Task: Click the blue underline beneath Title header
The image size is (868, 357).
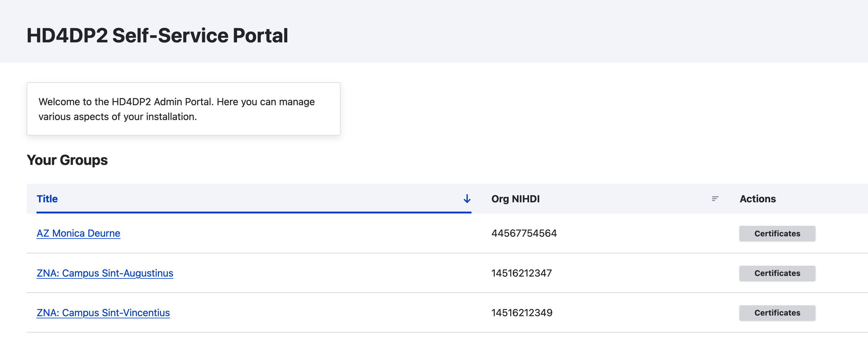Action: click(x=254, y=212)
